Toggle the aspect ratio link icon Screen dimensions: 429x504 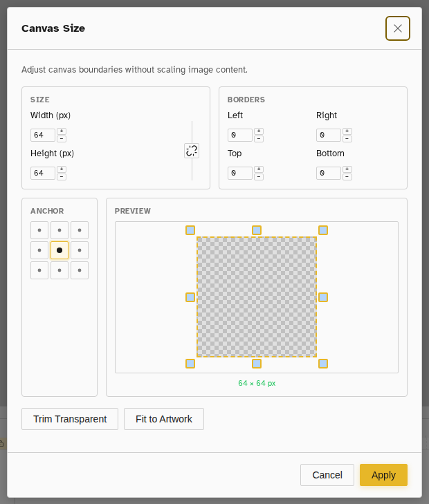click(x=192, y=151)
